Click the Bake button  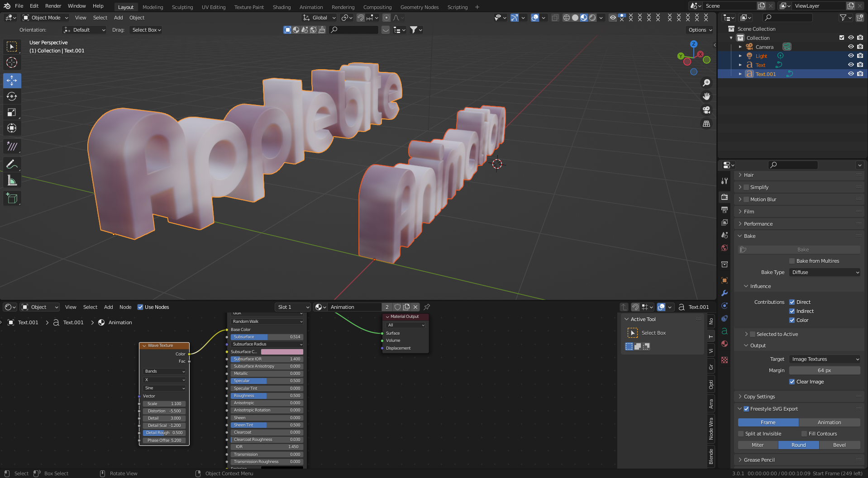[799, 250]
